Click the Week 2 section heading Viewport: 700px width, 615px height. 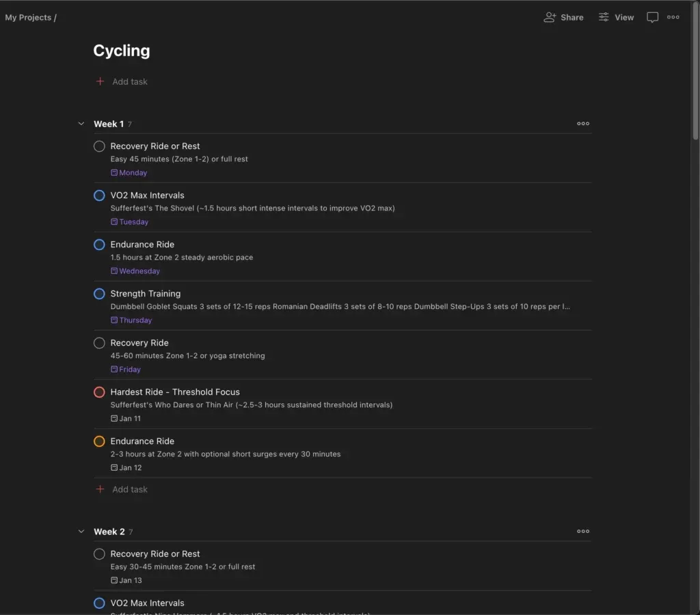109,532
